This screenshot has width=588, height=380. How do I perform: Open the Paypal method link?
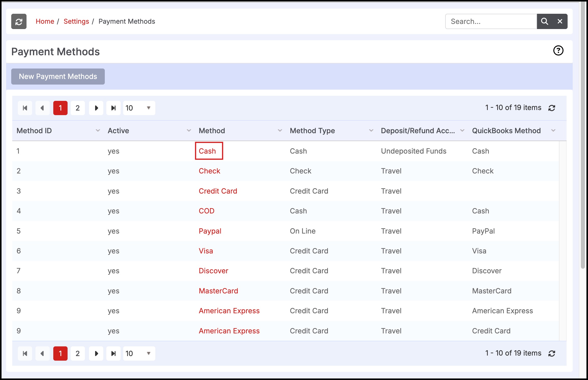(x=210, y=231)
